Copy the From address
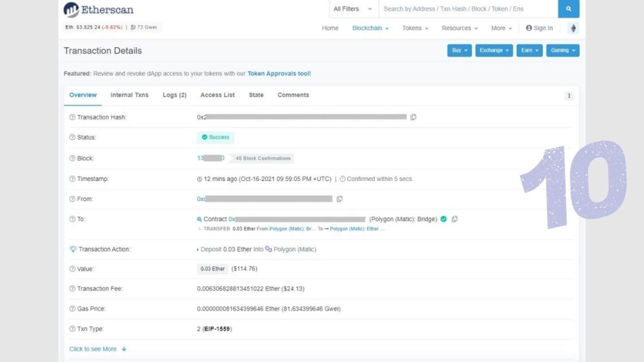This screenshot has height=362, width=644. (340, 199)
